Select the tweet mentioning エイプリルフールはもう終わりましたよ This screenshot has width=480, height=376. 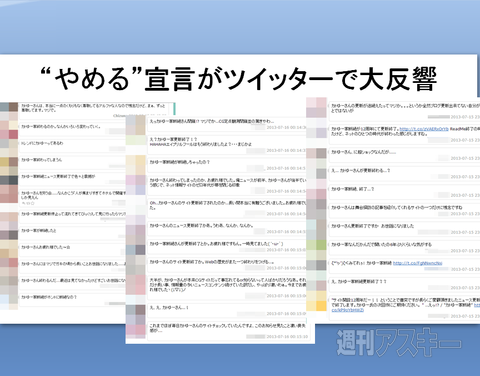pos(227,144)
